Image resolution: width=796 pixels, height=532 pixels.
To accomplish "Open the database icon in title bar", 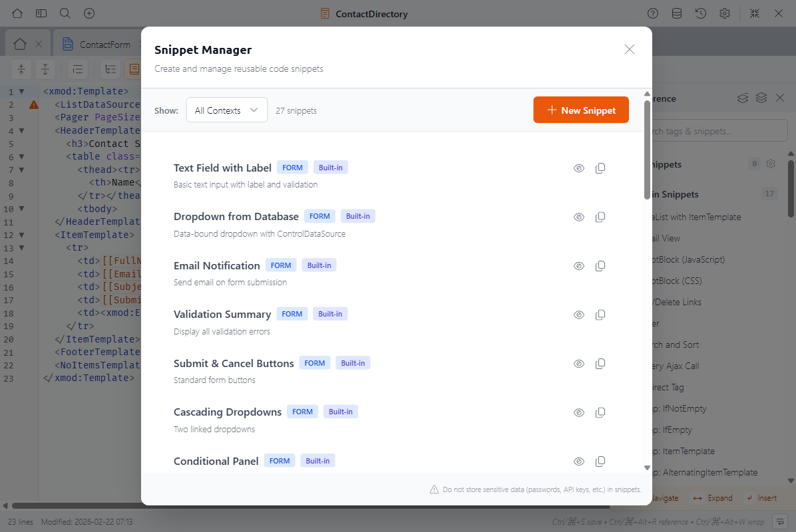I will coord(677,14).
